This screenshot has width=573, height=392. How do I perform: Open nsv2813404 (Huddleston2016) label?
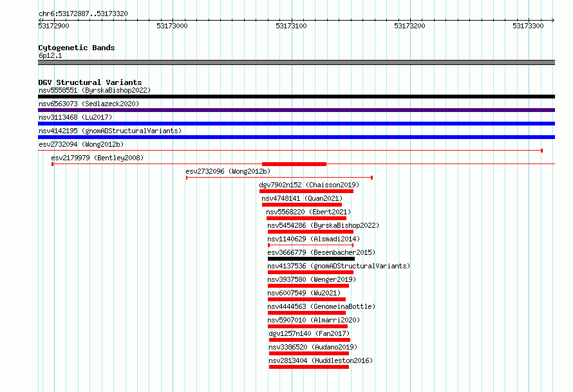point(321,360)
